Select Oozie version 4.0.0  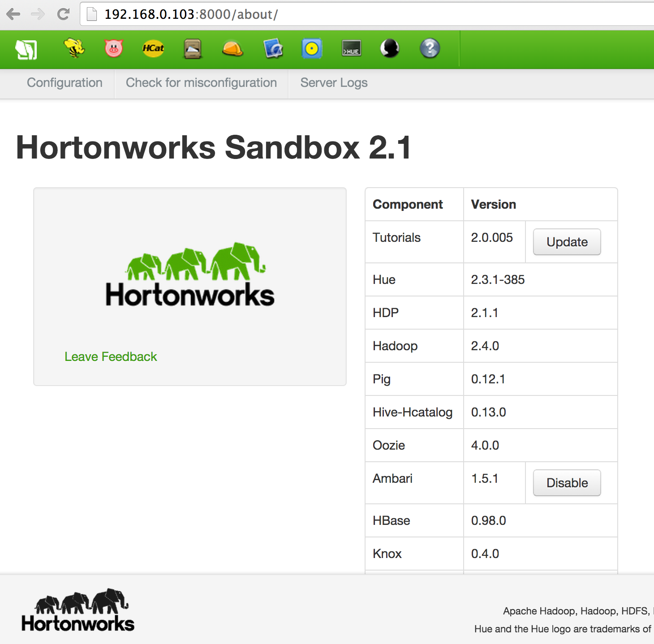click(x=485, y=445)
